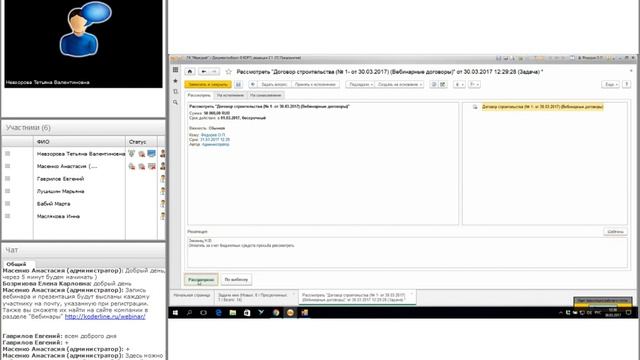The height and width of the screenshot is (360, 640).
Task: Click the user avatar icon for Гаврилов Евгений
Action: click(x=163, y=179)
